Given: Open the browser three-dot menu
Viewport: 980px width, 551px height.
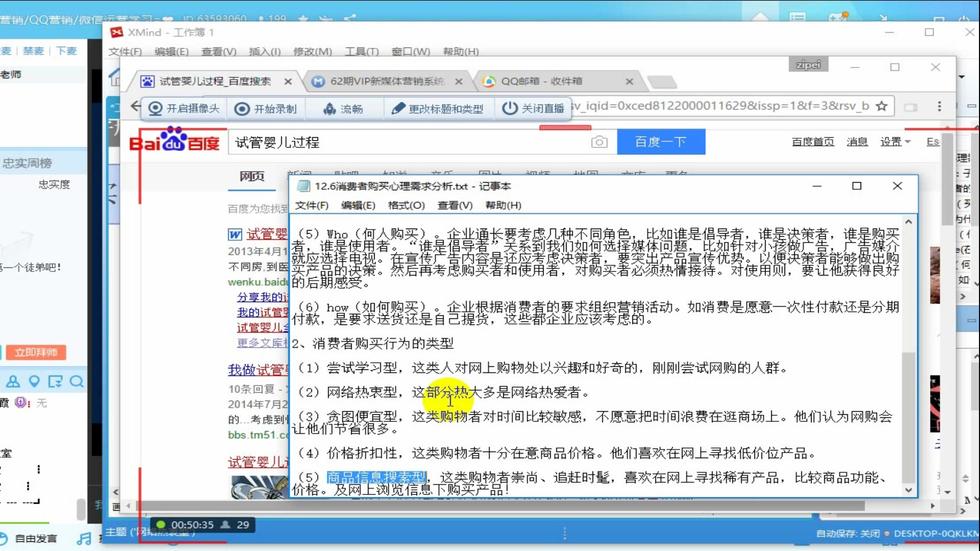Looking at the screenshot, I should click(x=939, y=106).
